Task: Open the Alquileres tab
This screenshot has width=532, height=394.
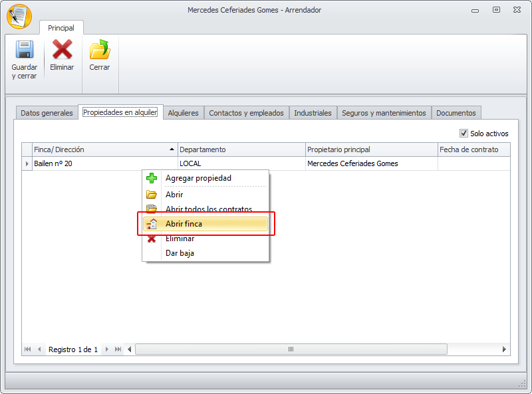Action: (184, 113)
